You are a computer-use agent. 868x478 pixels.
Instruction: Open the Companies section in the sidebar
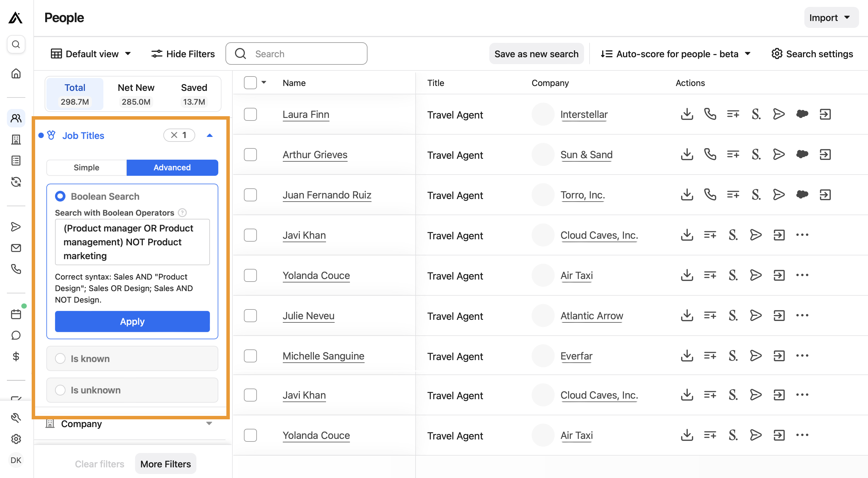[x=16, y=140]
